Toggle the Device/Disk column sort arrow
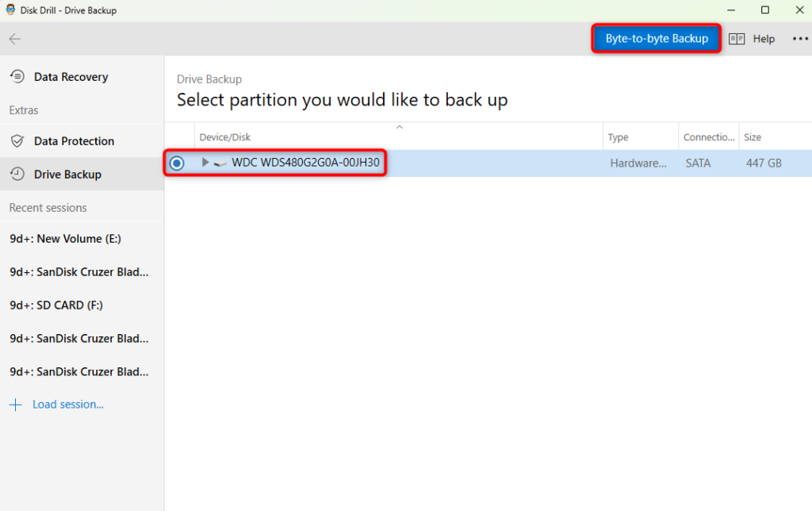 point(400,127)
